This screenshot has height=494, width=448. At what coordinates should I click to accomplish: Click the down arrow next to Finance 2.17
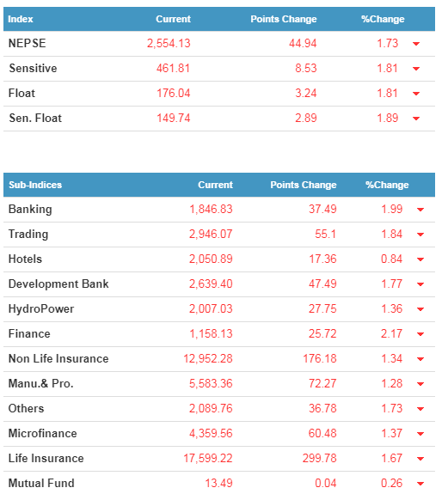420,334
